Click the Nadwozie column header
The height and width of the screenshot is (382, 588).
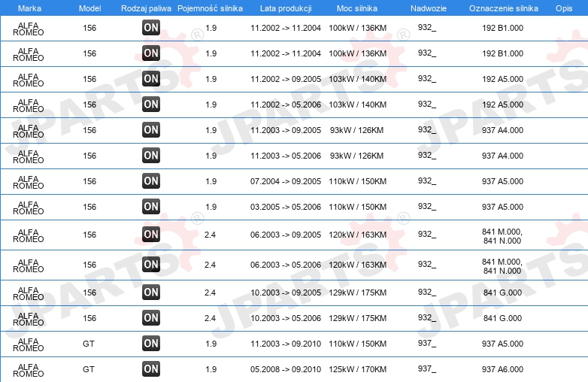(429, 8)
